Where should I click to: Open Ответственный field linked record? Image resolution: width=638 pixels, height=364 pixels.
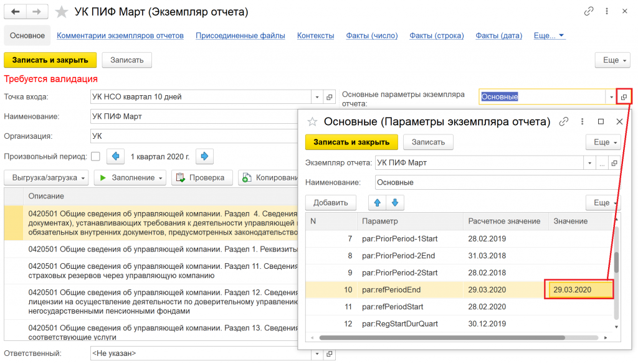tap(329, 354)
